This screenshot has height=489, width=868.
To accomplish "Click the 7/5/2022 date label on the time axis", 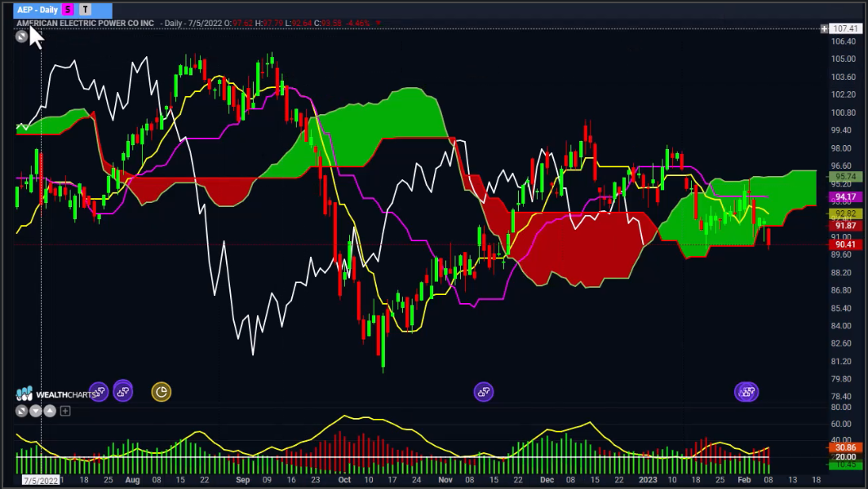I will [x=41, y=480].
